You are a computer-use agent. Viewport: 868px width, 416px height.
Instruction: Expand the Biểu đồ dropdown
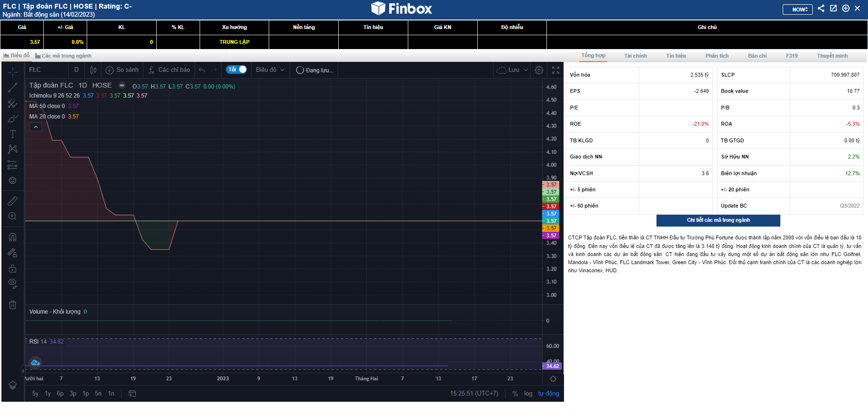coord(270,70)
